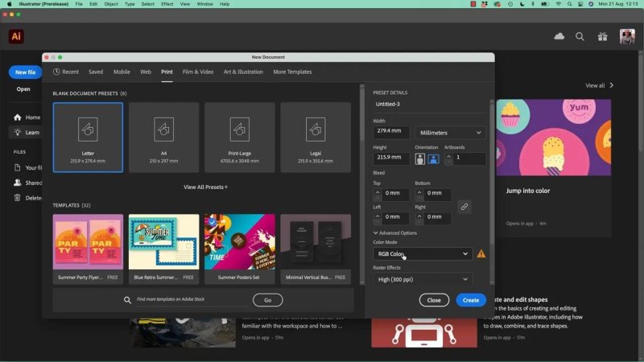Click the search magnifier in app header
Viewport: 644px width, 362px height.
[580, 37]
